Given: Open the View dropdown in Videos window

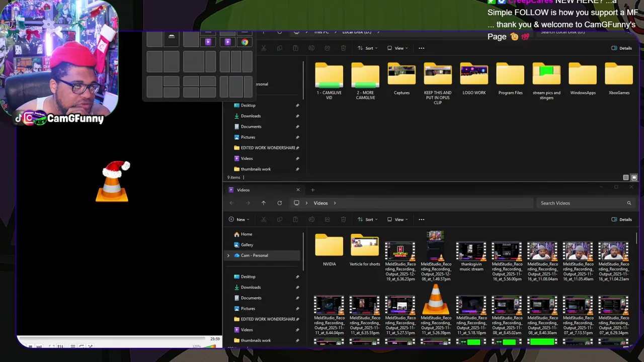Looking at the screenshot, I should pyautogui.click(x=398, y=219).
